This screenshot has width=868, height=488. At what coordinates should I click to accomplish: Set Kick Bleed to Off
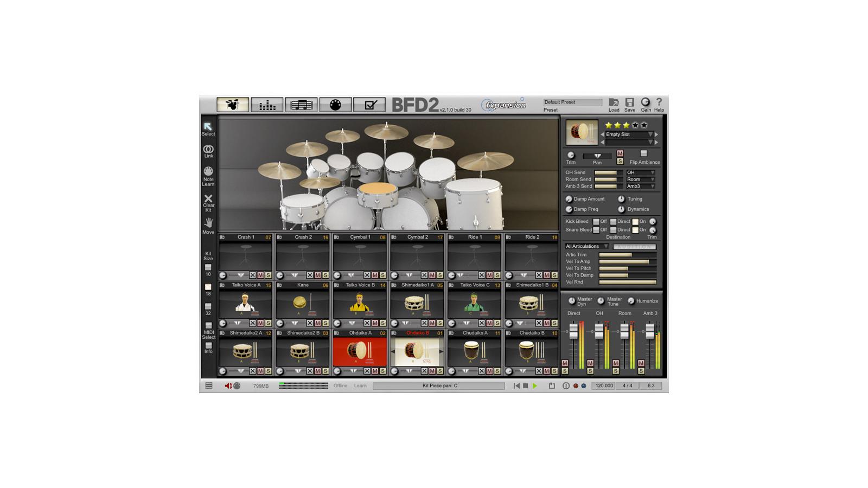[x=596, y=222]
